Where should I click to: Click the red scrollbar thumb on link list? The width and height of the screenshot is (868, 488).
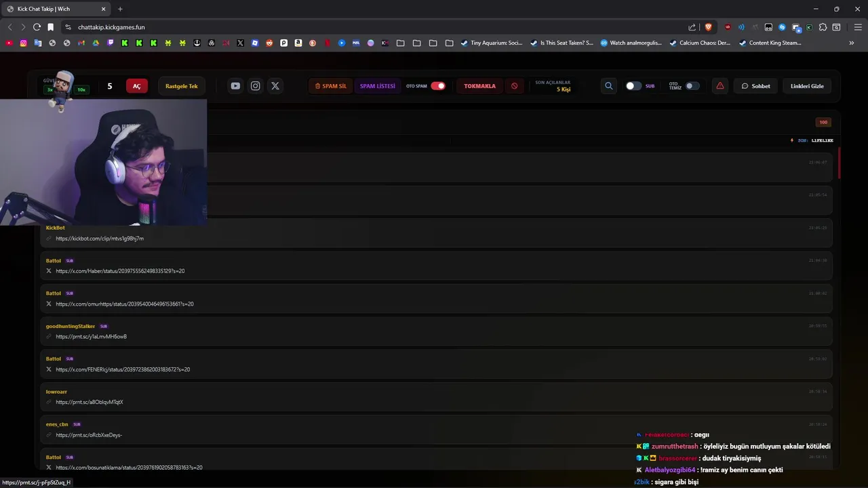pyautogui.click(x=840, y=163)
